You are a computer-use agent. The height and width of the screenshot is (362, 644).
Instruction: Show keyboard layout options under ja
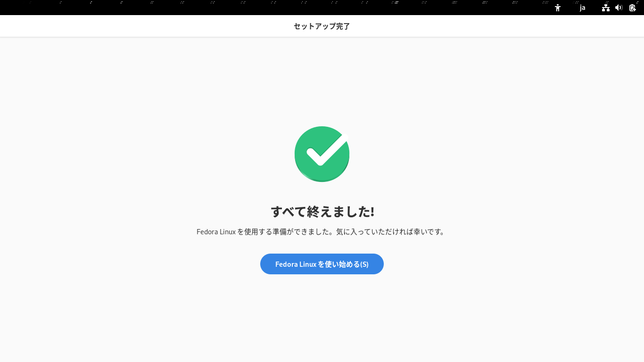(583, 8)
